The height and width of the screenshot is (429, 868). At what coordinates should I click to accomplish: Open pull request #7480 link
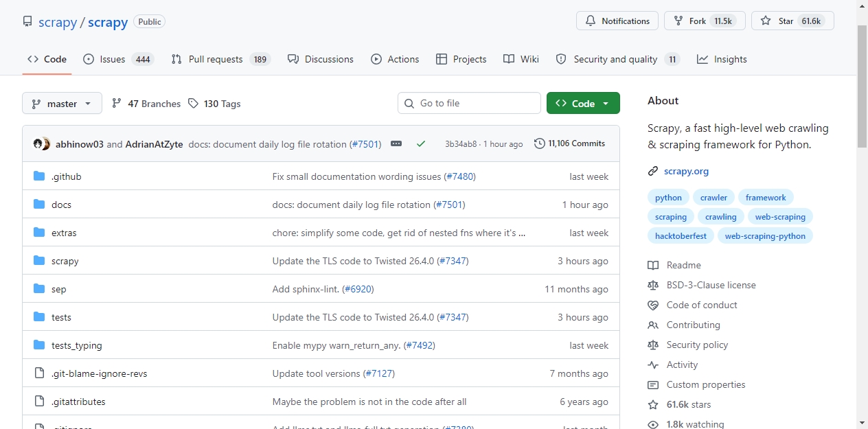[460, 176]
